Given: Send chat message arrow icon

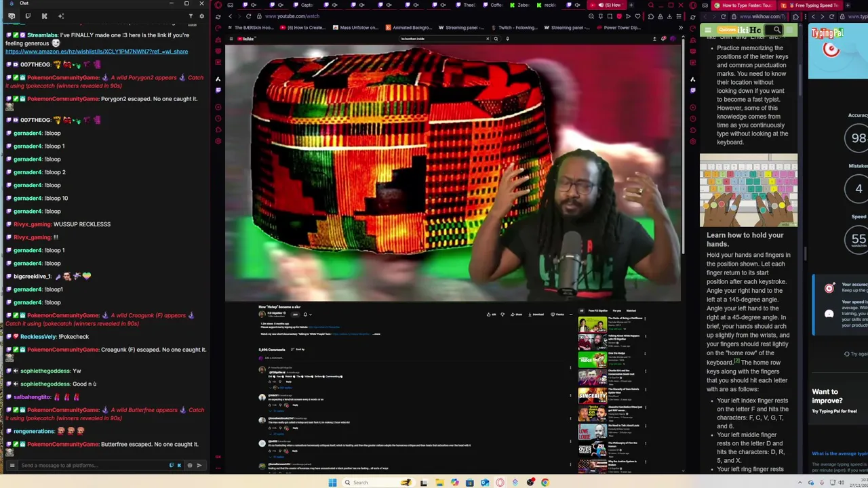Looking at the screenshot, I should click(199, 466).
